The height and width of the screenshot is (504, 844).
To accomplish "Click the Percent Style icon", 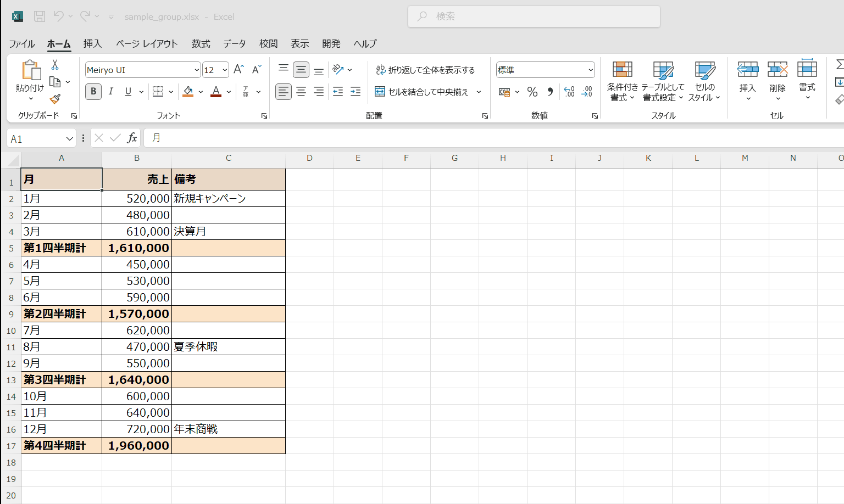I will point(532,92).
